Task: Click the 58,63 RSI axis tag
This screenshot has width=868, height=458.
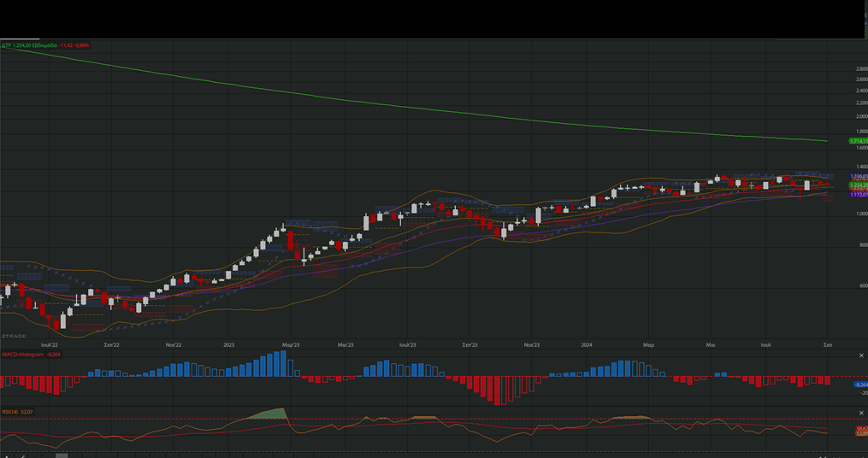Action: tap(861, 428)
